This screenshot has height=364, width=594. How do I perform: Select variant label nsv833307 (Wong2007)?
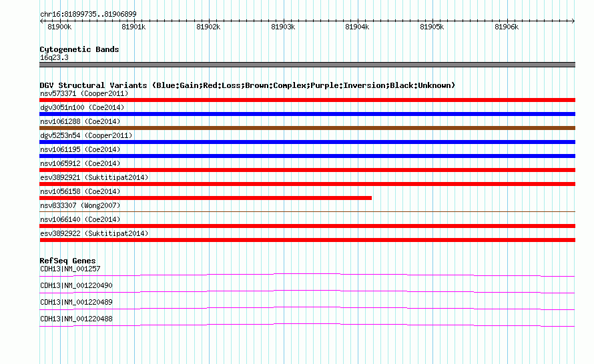click(80, 205)
